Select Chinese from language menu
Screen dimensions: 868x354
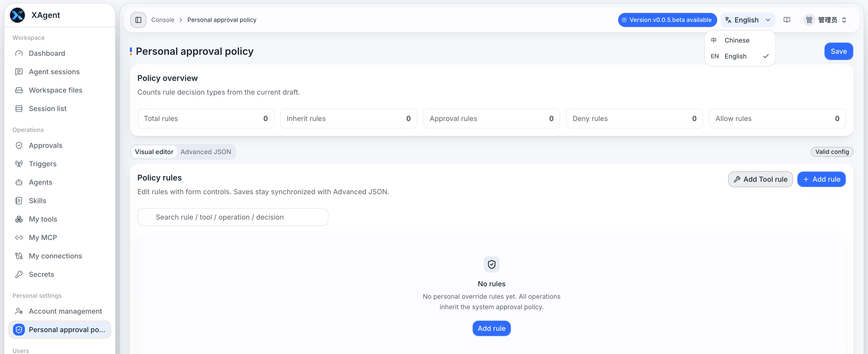click(x=740, y=41)
